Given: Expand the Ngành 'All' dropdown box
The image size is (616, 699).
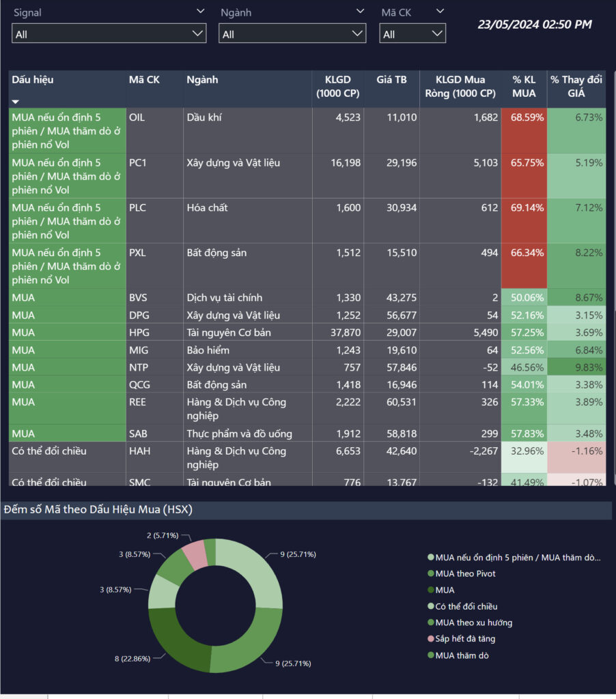Looking at the screenshot, I should 292,33.
